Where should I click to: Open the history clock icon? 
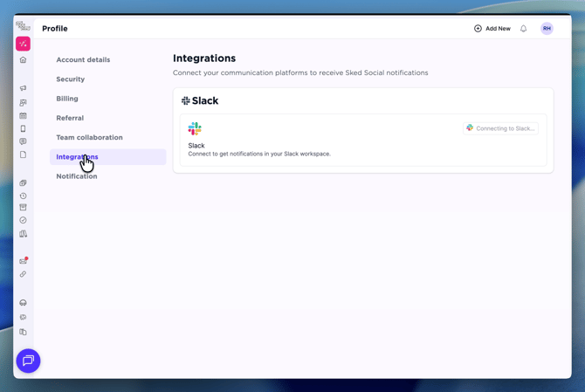pos(24,196)
